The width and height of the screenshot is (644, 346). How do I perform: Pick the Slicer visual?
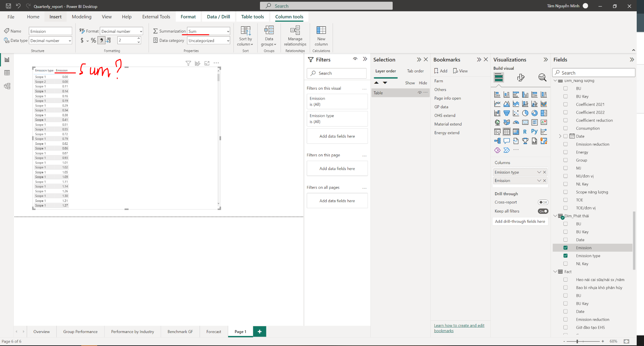497,132
